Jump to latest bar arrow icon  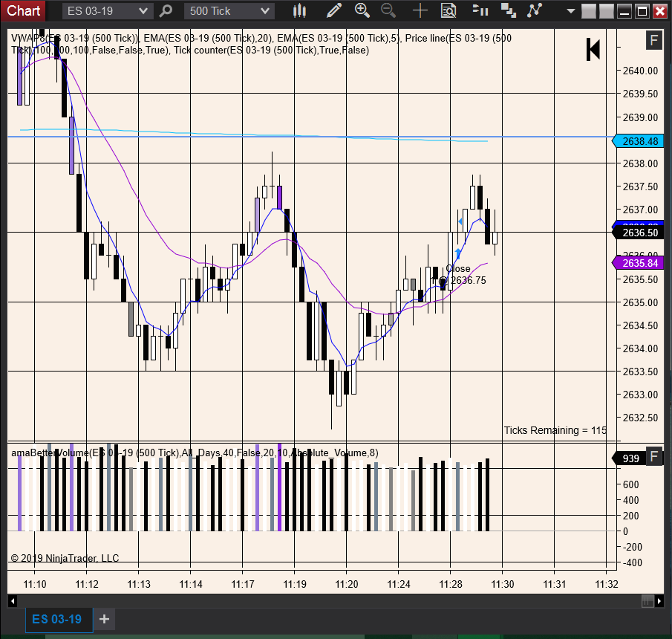click(593, 49)
